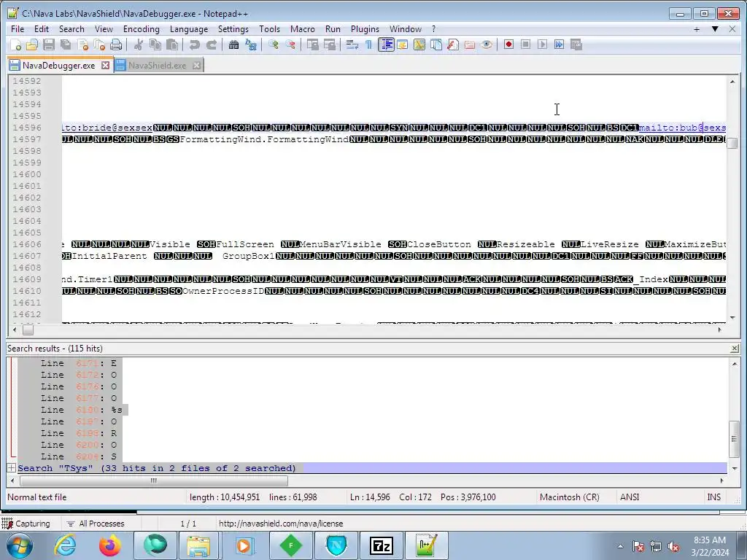
Task: Start macro recording with red dot
Action: (x=508, y=44)
